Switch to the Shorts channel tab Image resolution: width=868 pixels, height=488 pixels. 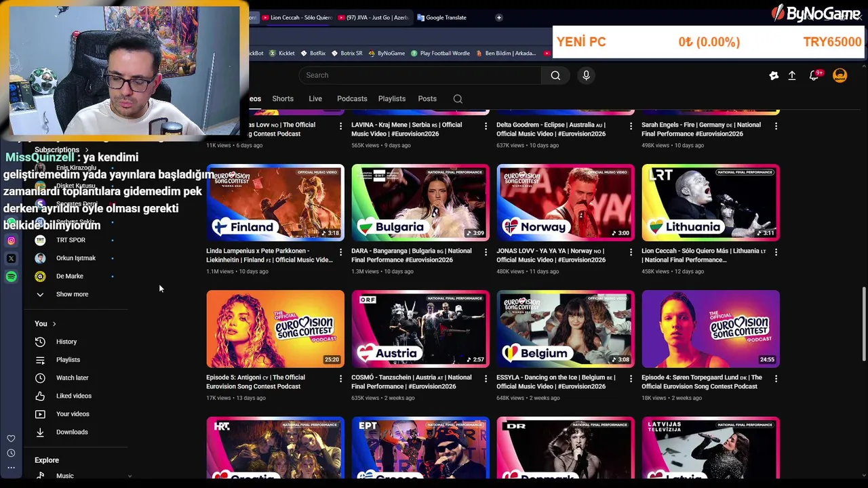[283, 99]
